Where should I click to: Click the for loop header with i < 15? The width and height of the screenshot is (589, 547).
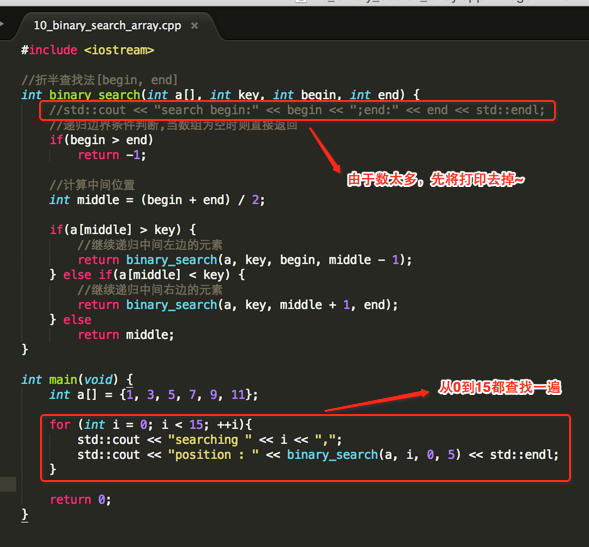[151, 425]
